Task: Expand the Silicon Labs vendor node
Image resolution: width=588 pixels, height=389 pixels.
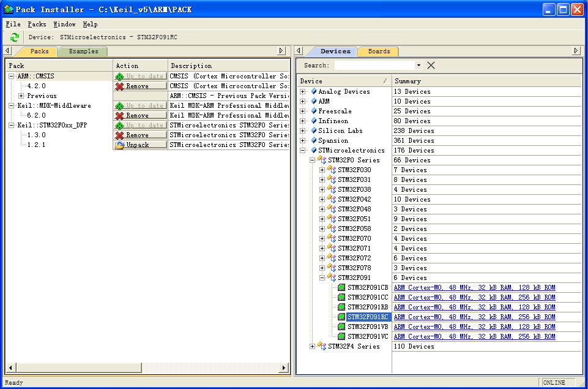Action: pos(303,130)
